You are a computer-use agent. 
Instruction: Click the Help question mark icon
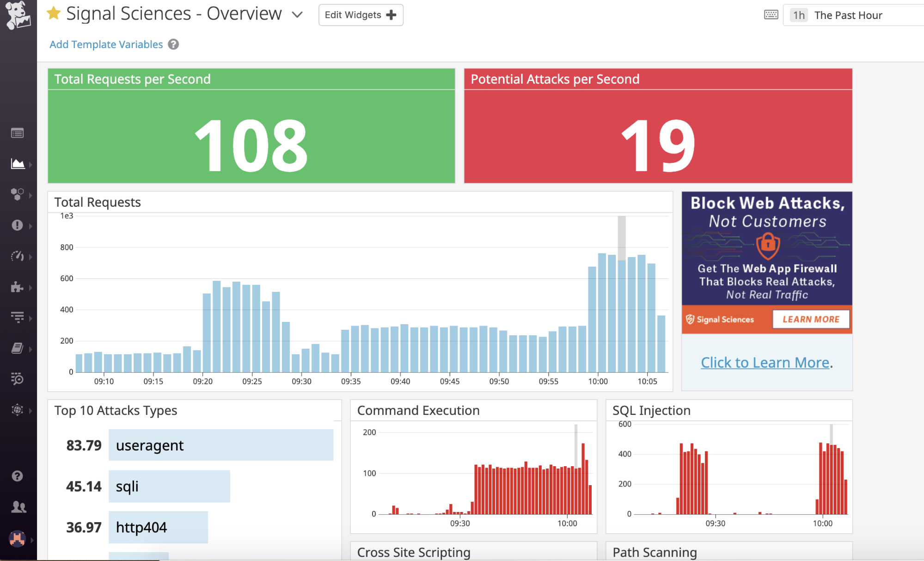point(18,476)
